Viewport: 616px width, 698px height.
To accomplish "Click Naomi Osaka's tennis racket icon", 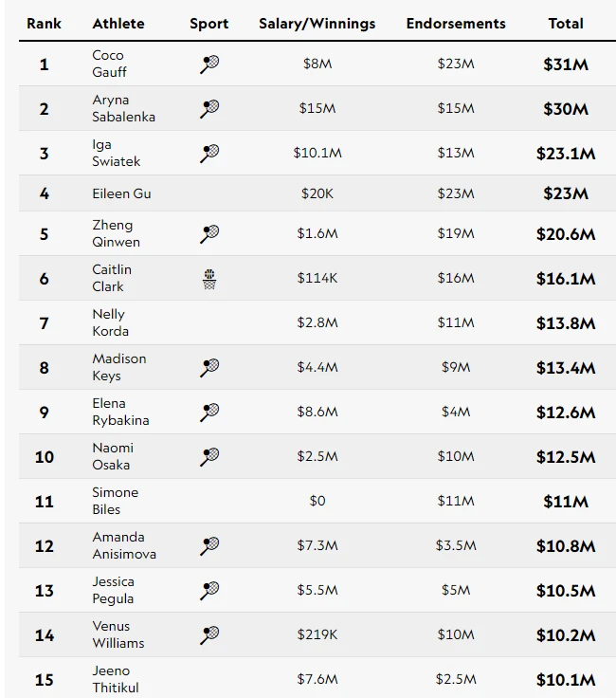I will tap(209, 456).
